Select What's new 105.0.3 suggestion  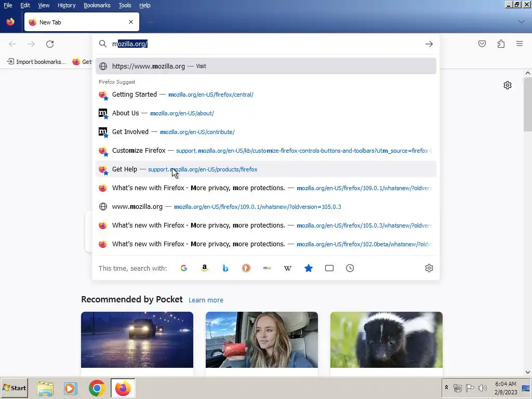point(265,225)
